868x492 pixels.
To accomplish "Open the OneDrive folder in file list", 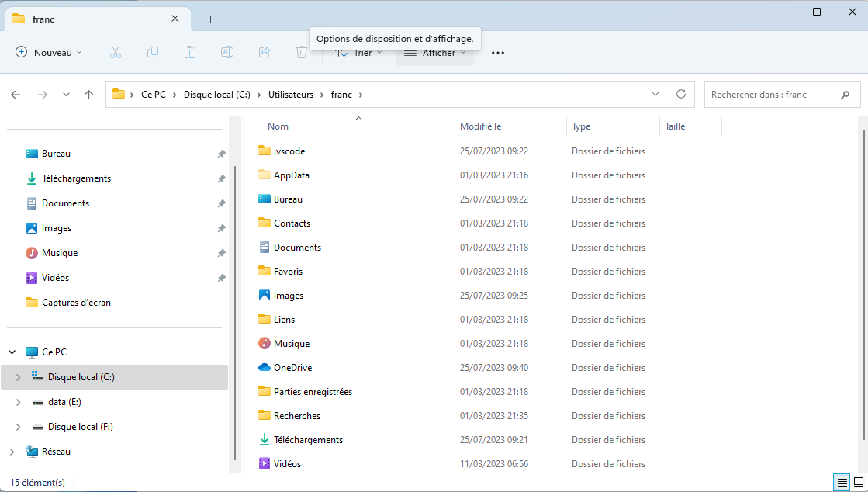I will click(x=292, y=368).
